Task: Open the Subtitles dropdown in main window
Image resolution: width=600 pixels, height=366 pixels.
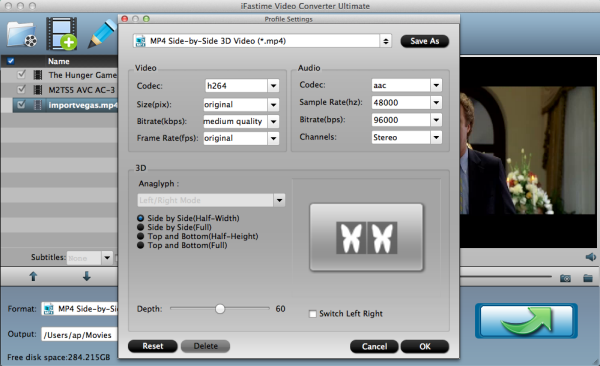Action: pos(107,258)
